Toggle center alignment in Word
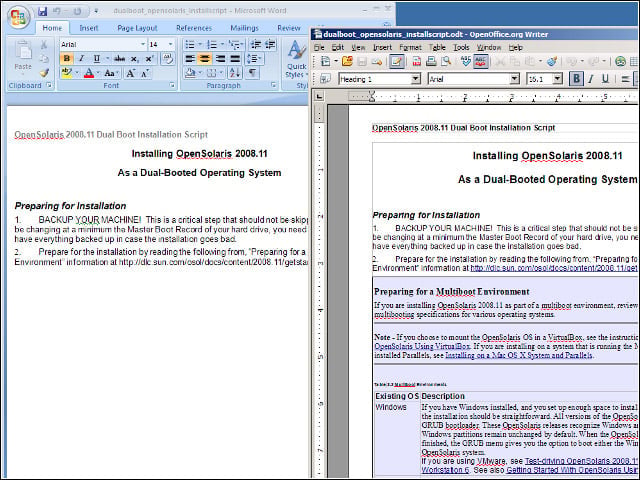Viewport: 640px width, 480px height. (x=205, y=59)
